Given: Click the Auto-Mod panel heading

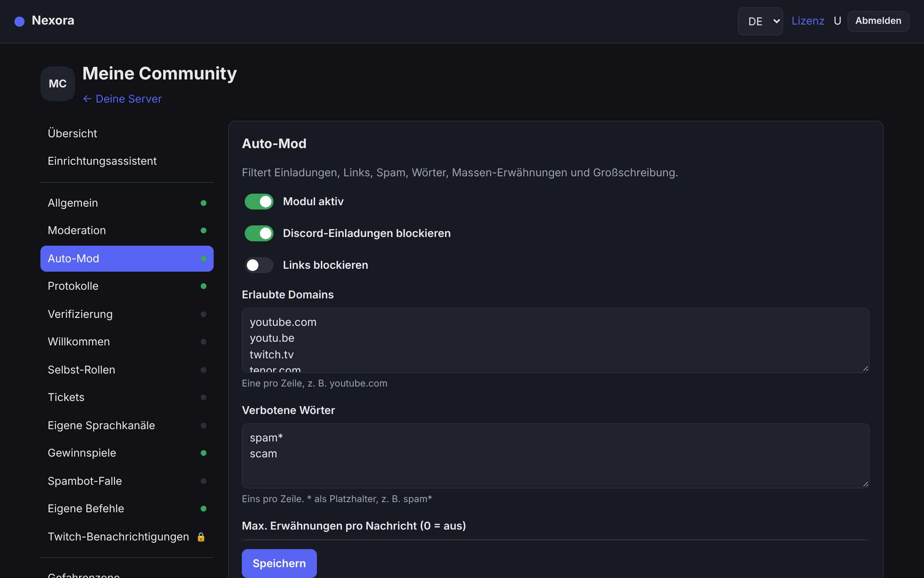Looking at the screenshot, I should point(274,144).
